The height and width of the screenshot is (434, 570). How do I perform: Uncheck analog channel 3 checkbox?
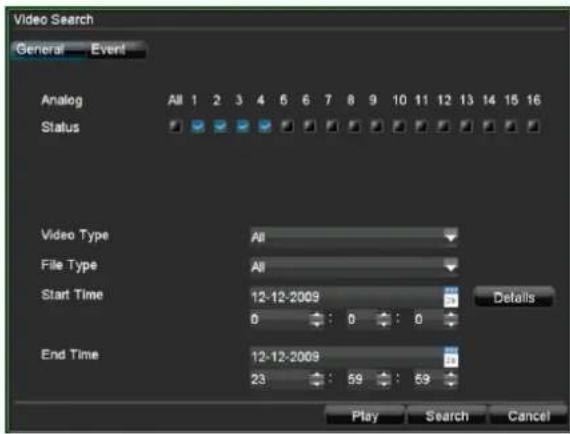pos(242,126)
